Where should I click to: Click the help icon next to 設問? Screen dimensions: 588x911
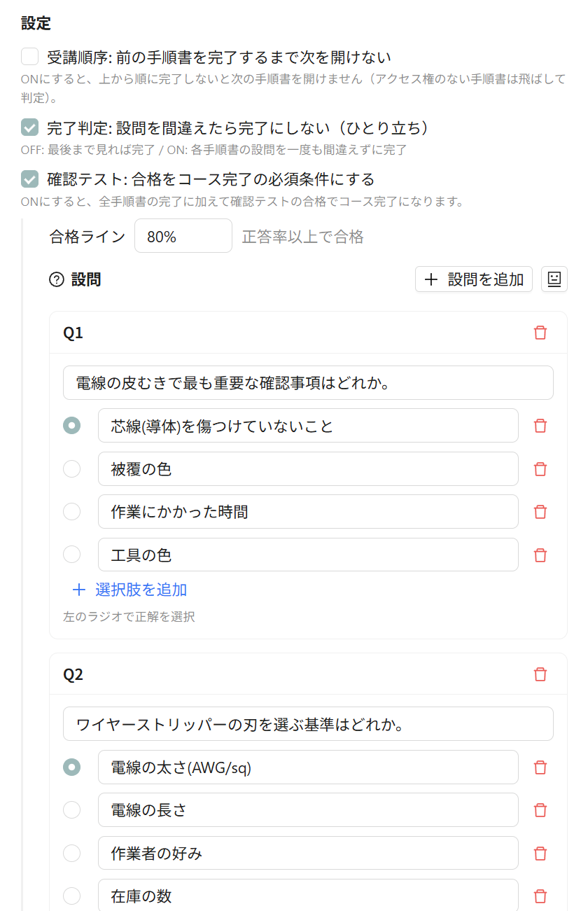pyautogui.click(x=57, y=280)
